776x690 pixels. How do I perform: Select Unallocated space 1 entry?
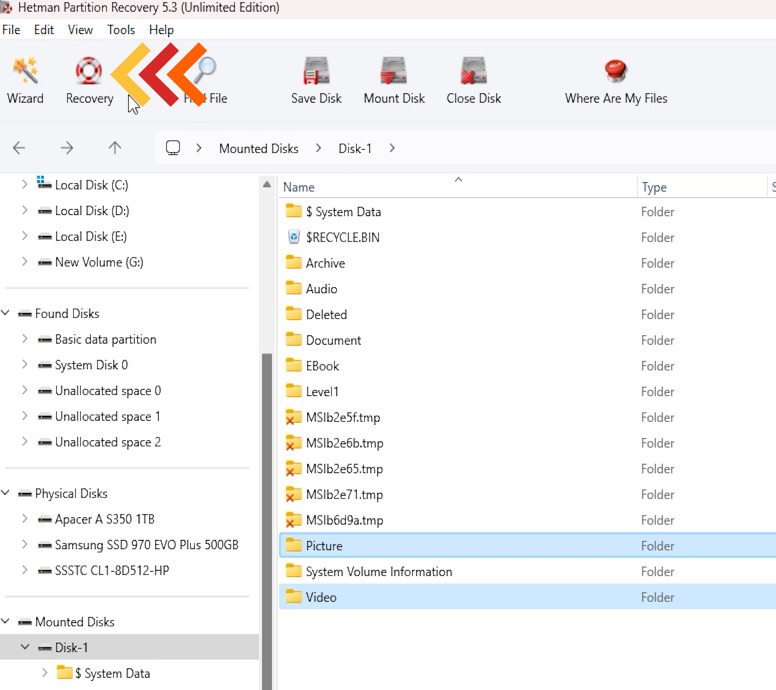[x=108, y=416]
